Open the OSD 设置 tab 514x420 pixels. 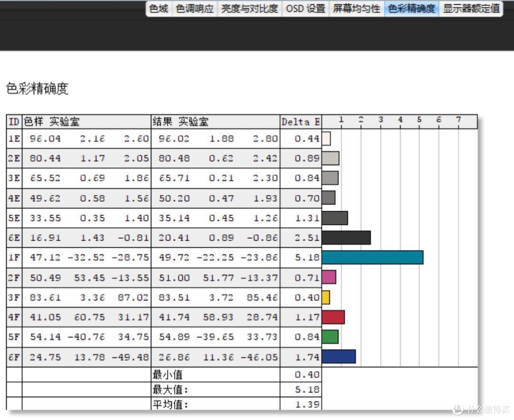[x=306, y=9]
